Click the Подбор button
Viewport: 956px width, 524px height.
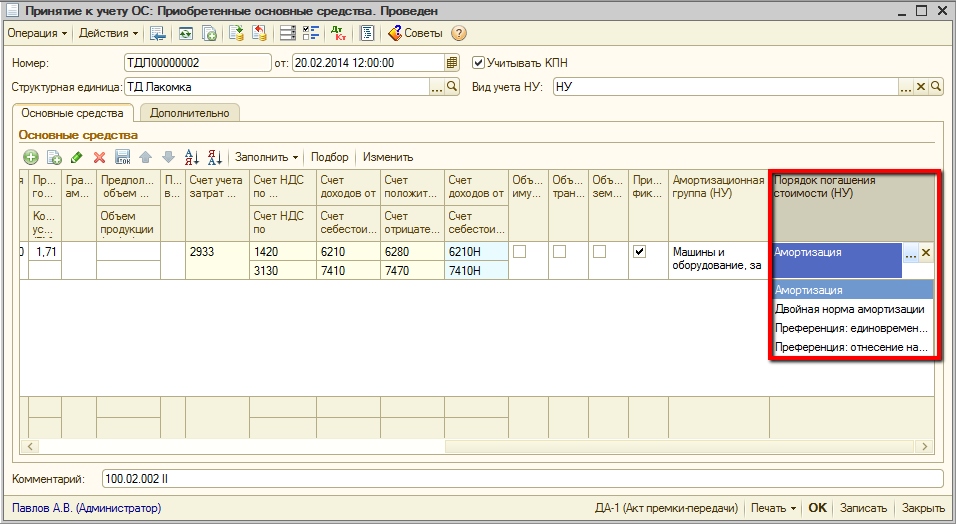tap(330, 157)
